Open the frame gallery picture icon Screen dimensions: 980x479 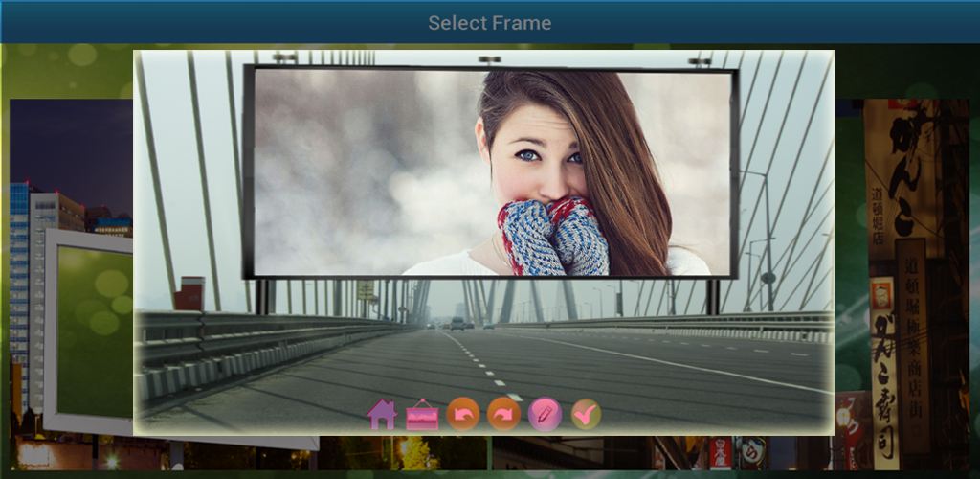coord(422,414)
